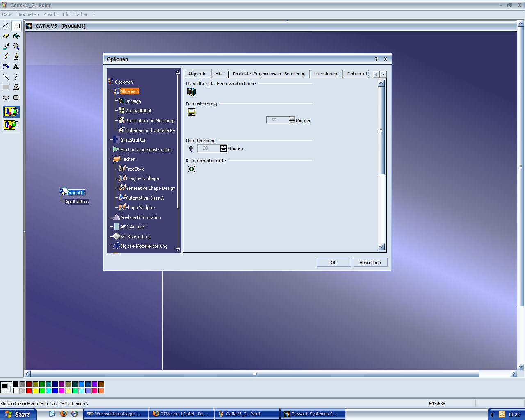Collapse the Optionen root tree node
525x420 pixels.
pos(110,82)
